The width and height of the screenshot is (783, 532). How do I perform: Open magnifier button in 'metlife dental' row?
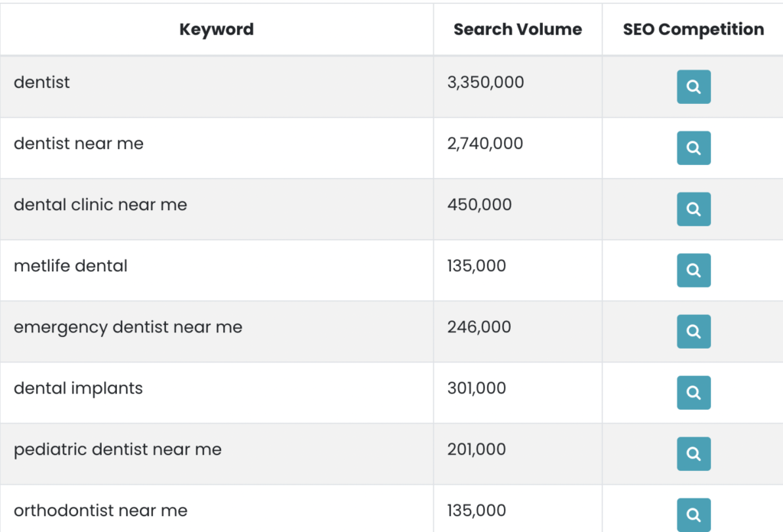(694, 271)
